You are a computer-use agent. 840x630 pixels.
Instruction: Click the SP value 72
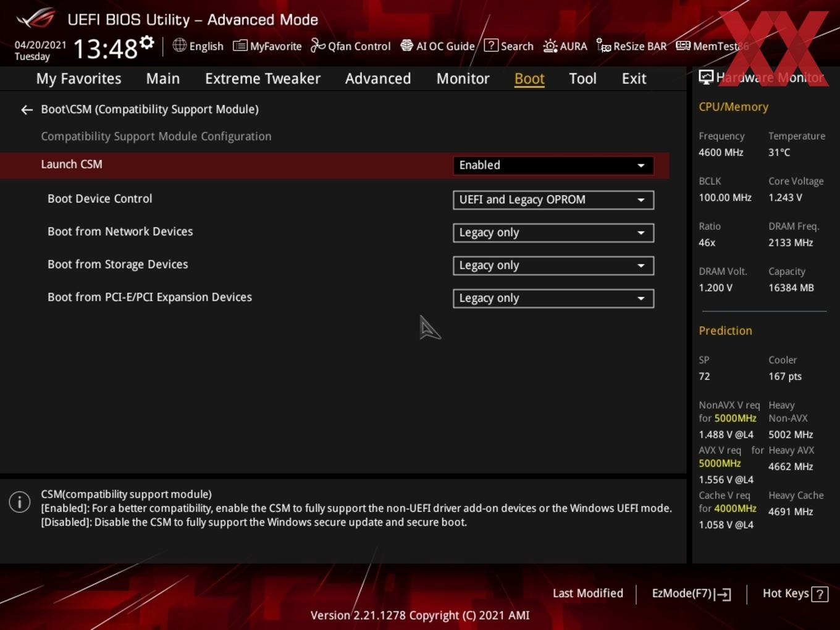704,376
